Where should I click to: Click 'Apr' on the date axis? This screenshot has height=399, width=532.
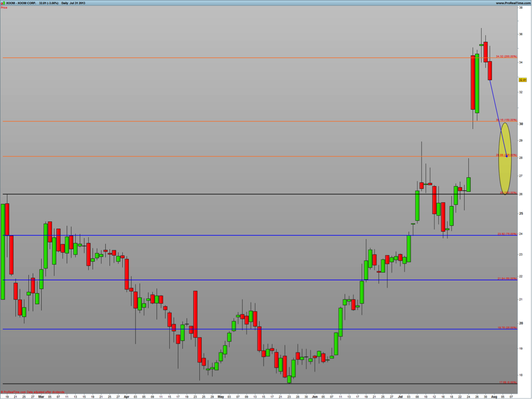tap(126, 396)
